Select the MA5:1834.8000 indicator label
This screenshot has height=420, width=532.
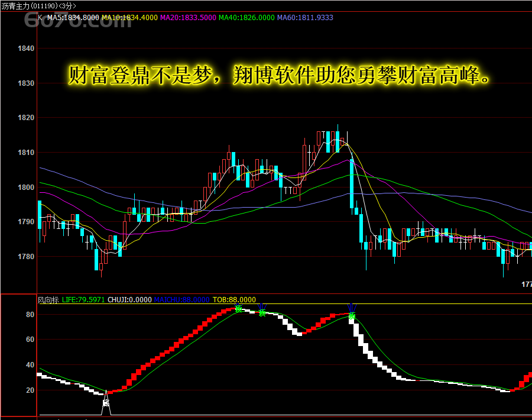tap(73, 18)
